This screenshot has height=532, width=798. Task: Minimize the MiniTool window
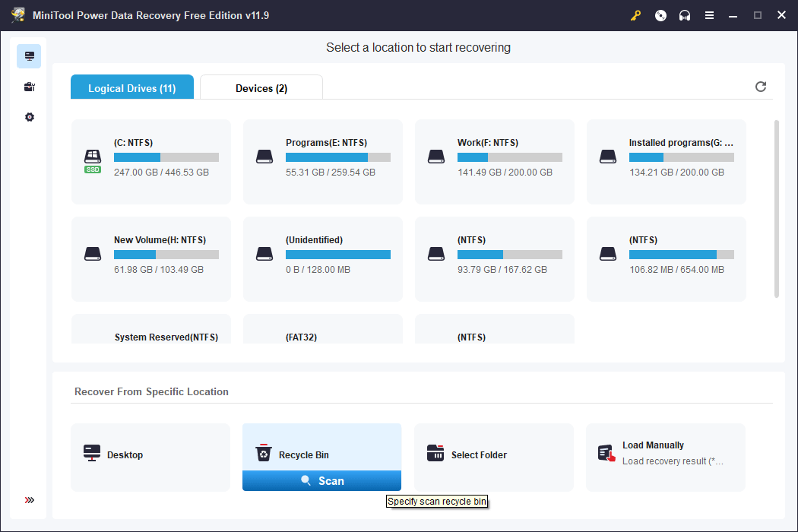[733, 15]
